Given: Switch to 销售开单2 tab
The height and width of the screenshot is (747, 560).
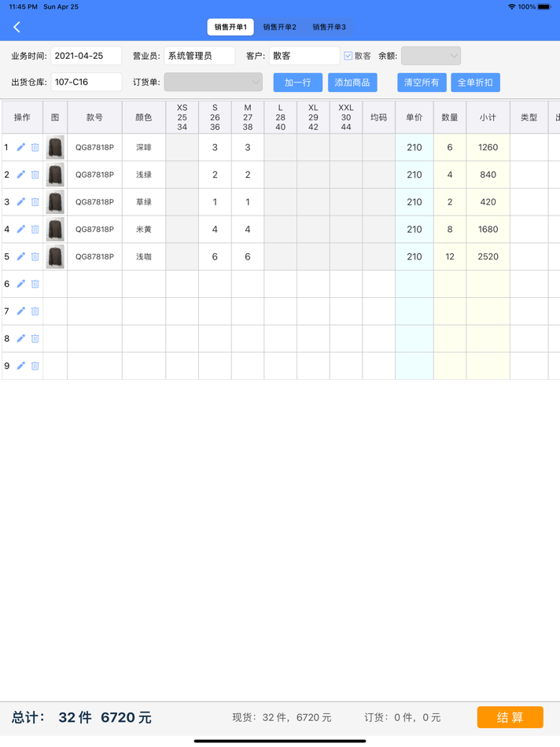Looking at the screenshot, I should [280, 28].
